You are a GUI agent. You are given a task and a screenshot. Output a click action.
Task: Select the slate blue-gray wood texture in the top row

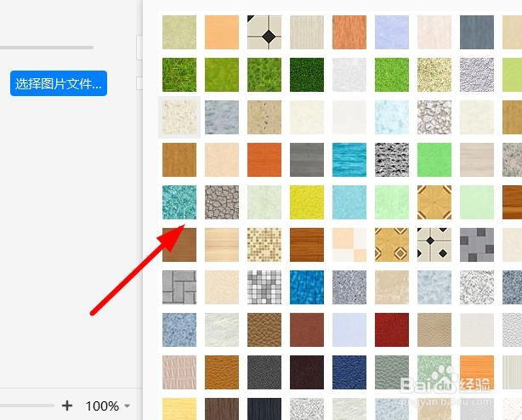[x=477, y=32]
